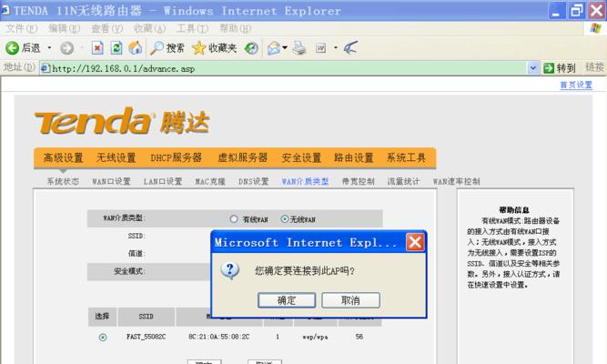Screen dimensions: 607x364
Task: Click the SSID column header
Action: click(146, 317)
